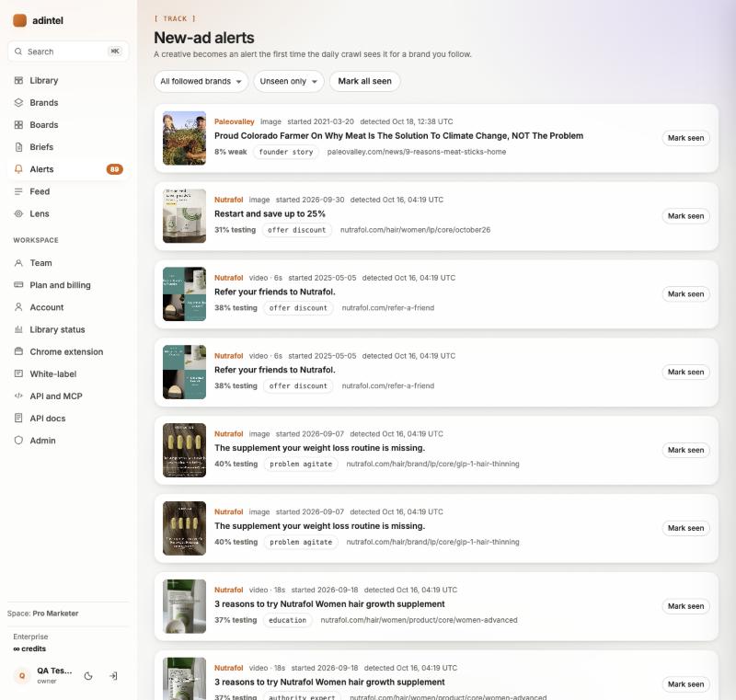This screenshot has height=700, width=736.
Task: Click Space: Pro Marketer label
Action: pyautogui.click(x=42, y=614)
